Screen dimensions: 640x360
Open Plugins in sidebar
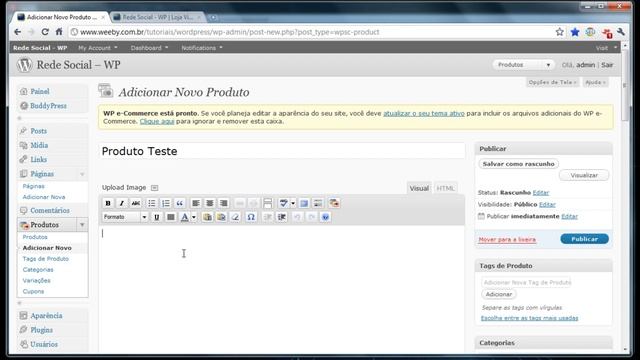click(x=41, y=330)
